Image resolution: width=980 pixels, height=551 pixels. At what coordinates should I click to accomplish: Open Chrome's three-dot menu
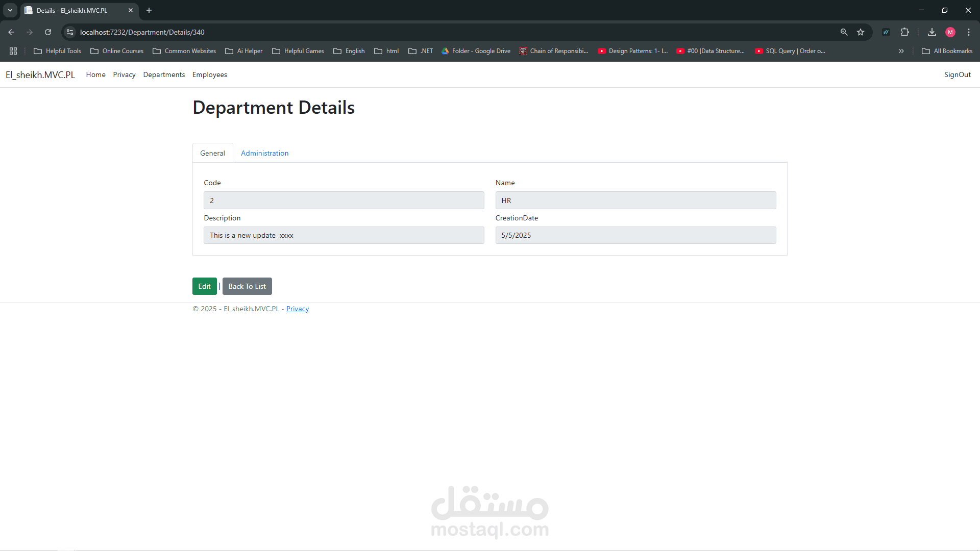(x=968, y=32)
